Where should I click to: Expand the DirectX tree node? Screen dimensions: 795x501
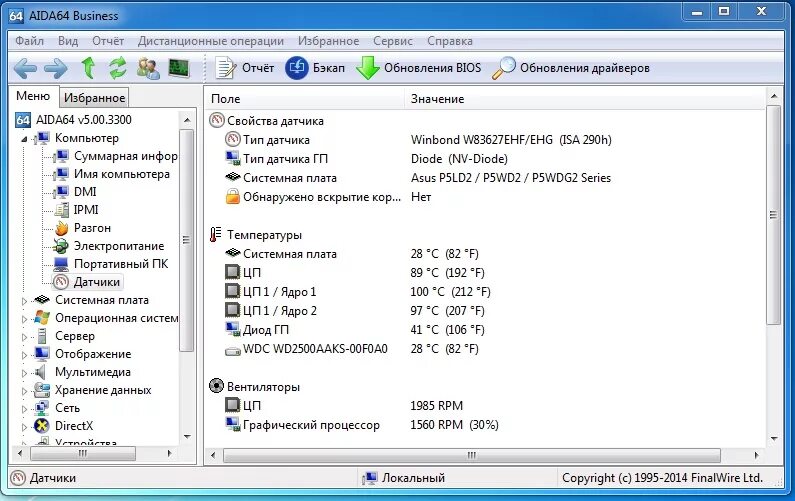point(24,427)
